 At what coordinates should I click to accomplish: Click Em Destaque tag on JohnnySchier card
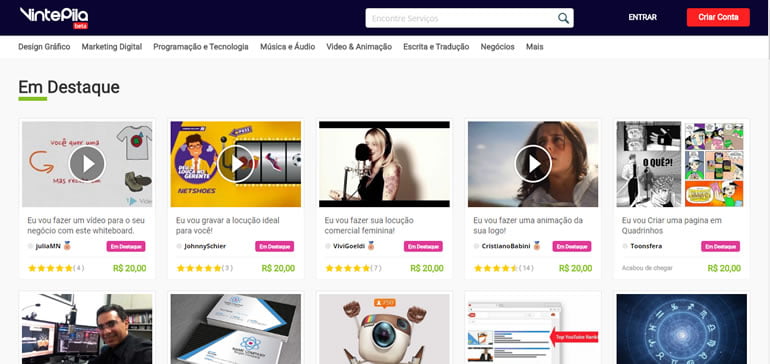coord(275,246)
